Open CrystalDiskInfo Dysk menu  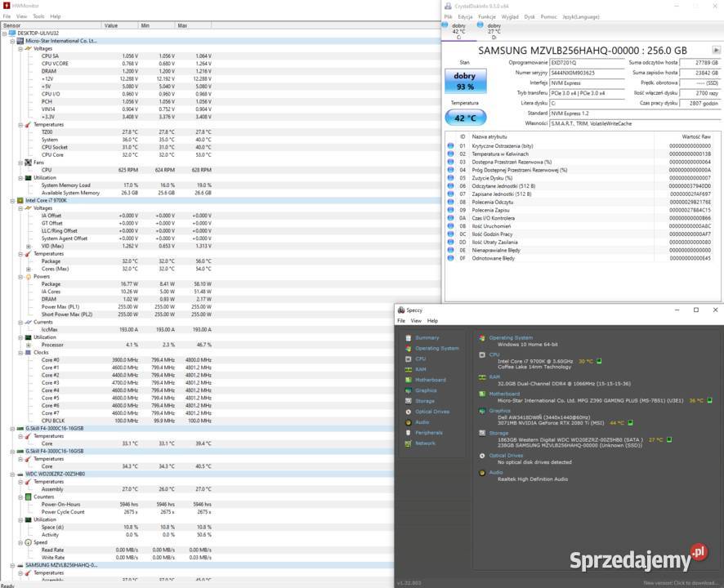[530, 16]
